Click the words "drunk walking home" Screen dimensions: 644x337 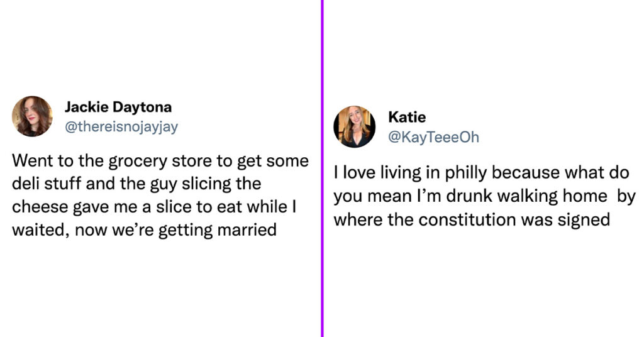pyautogui.click(x=526, y=196)
